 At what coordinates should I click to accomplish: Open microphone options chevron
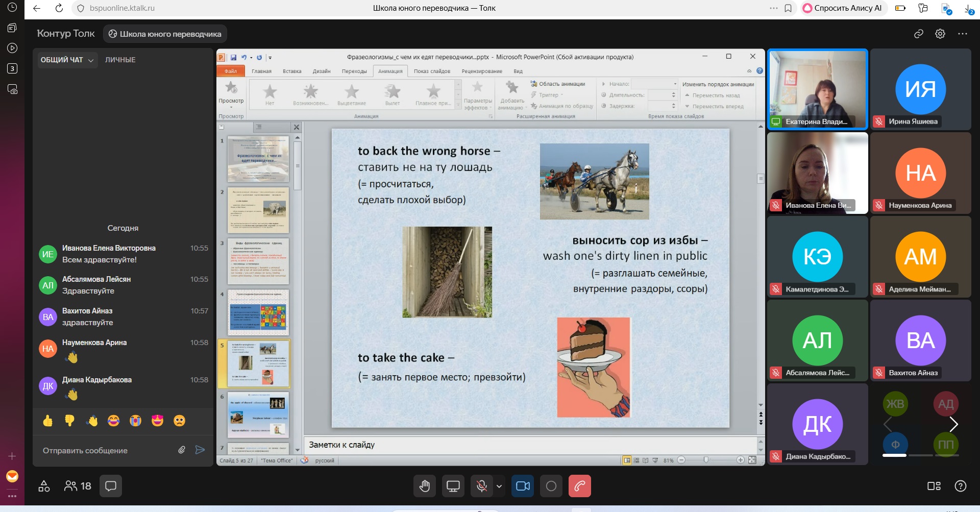pyautogui.click(x=499, y=486)
